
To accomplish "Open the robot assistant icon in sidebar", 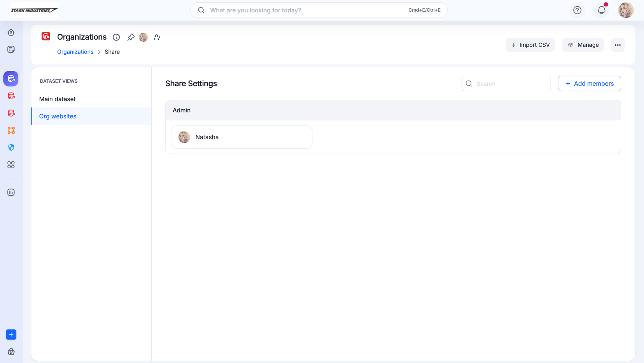I will click(11, 352).
